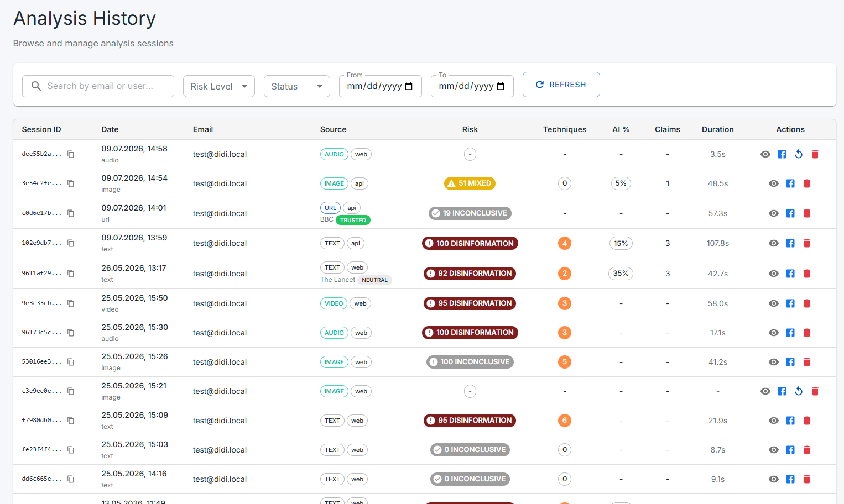
Task: Retry analysis for session c3e9ee0e
Action: click(x=799, y=391)
